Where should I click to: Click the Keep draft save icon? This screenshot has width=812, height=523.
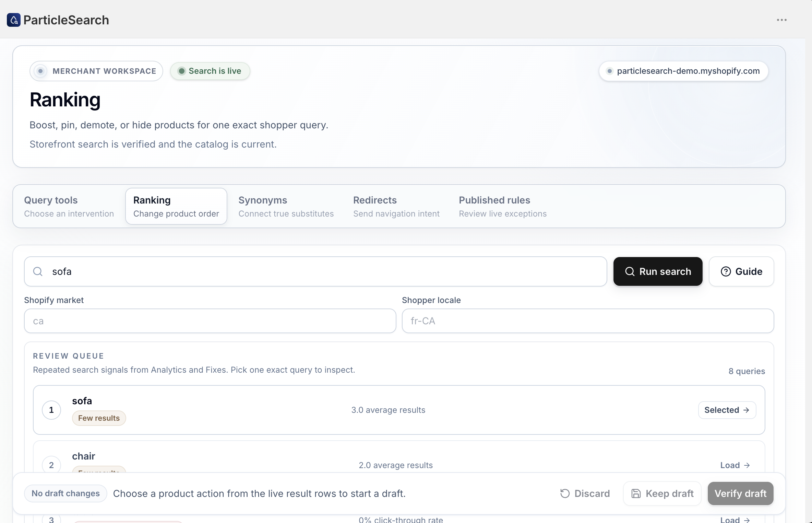(x=636, y=493)
